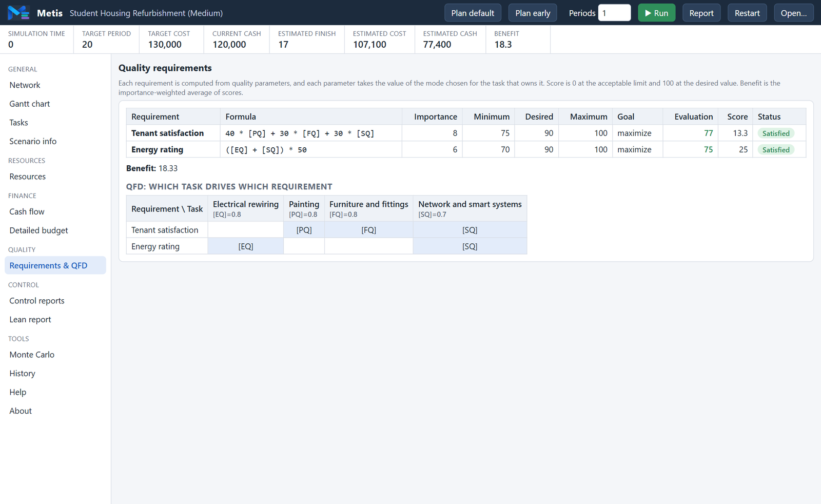Click the Estimated Cash value 77,400
Image resolution: width=821 pixels, height=504 pixels.
click(x=437, y=45)
